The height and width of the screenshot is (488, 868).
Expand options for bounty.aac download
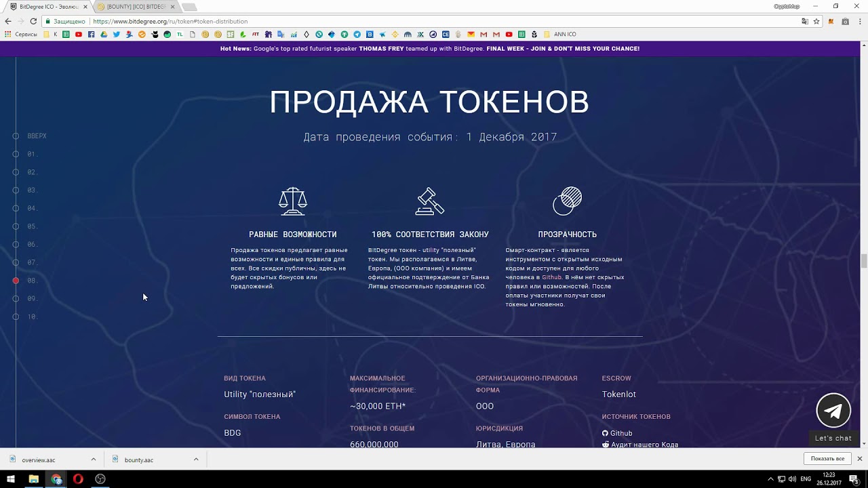[196, 460]
